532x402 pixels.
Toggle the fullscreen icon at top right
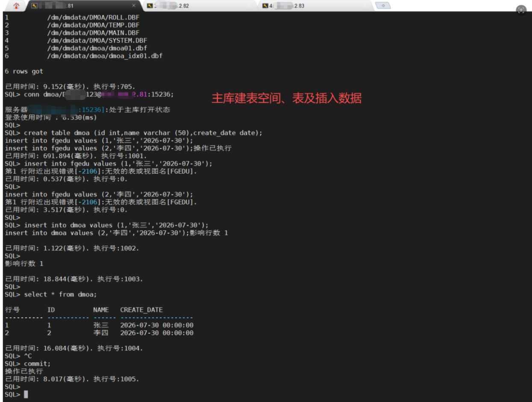(x=521, y=10)
